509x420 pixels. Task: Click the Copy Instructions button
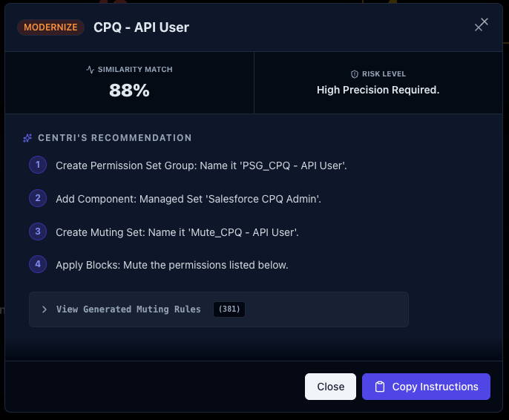[x=426, y=387]
